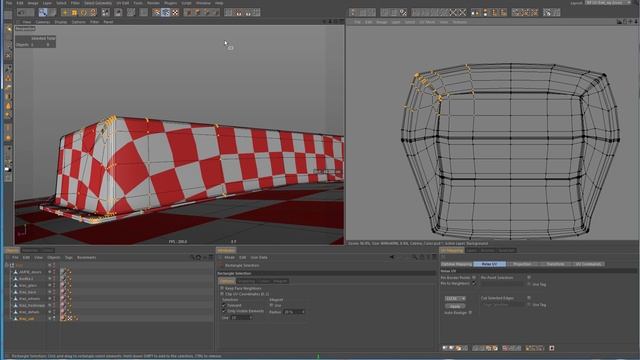This screenshot has width=640, height=360.
Task: Select the orange highlighted object in Object Manager
Action: coord(27,318)
